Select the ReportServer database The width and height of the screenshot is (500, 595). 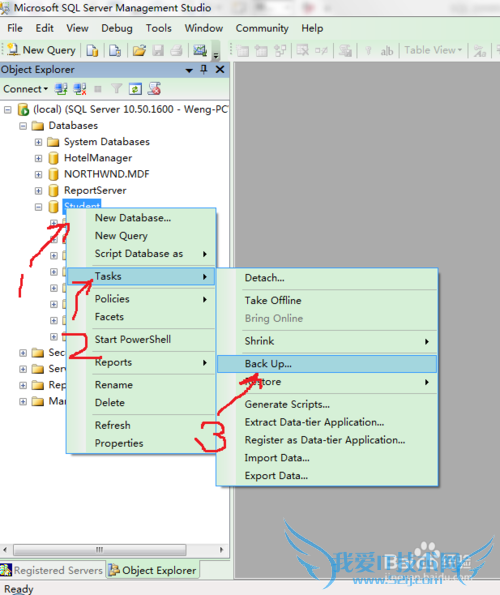point(95,190)
